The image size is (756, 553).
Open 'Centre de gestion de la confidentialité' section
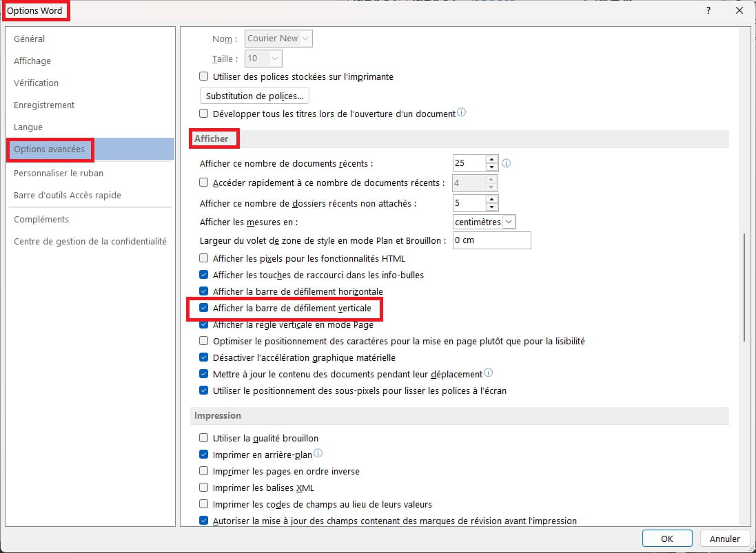click(x=90, y=241)
